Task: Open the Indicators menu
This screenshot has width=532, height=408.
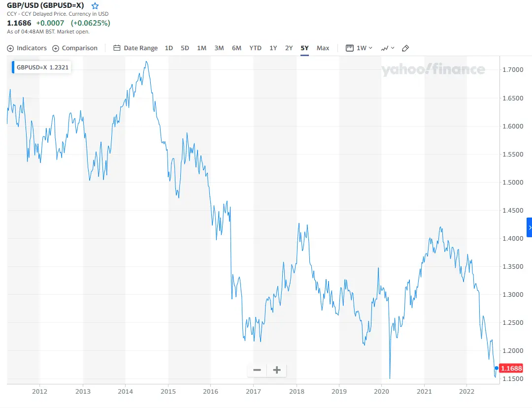Action: coord(27,48)
